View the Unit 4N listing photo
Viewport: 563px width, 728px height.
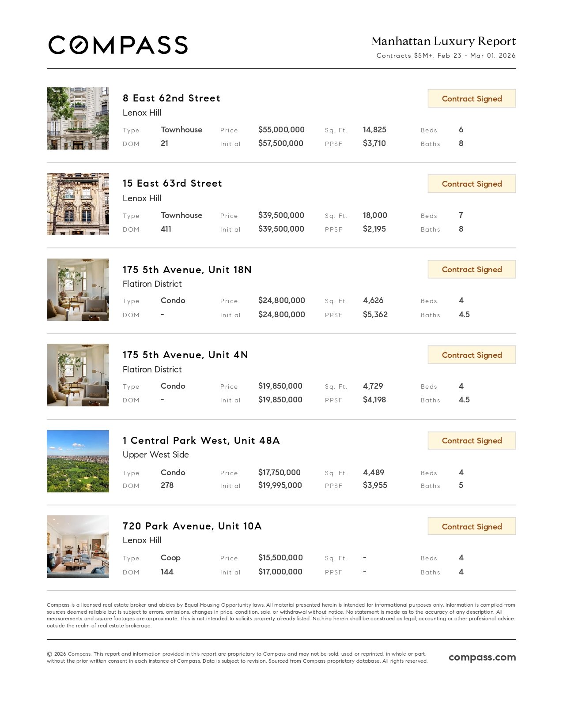click(78, 375)
